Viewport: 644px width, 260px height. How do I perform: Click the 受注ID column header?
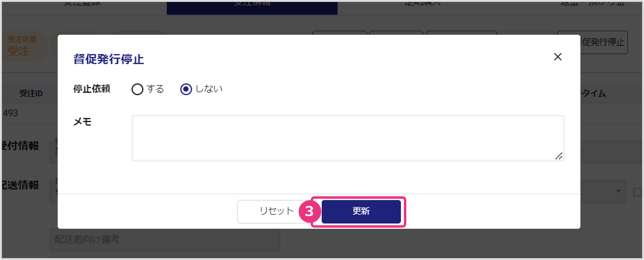[31, 94]
